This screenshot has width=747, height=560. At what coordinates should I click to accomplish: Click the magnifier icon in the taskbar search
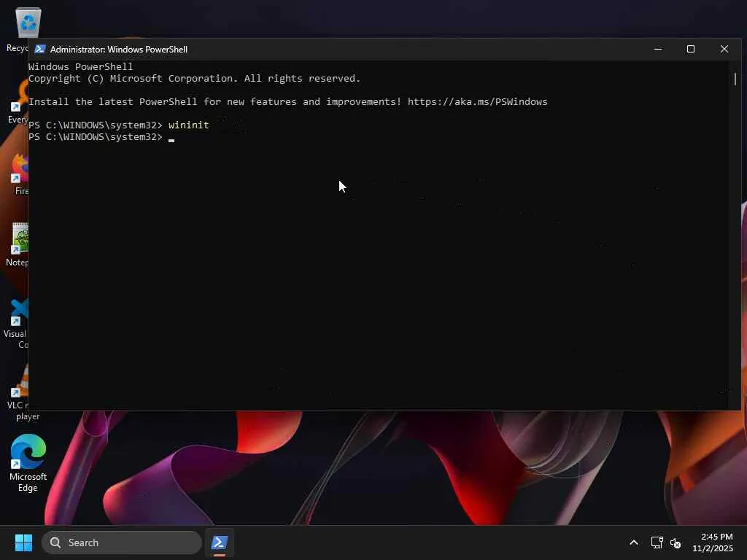pos(55,542)
